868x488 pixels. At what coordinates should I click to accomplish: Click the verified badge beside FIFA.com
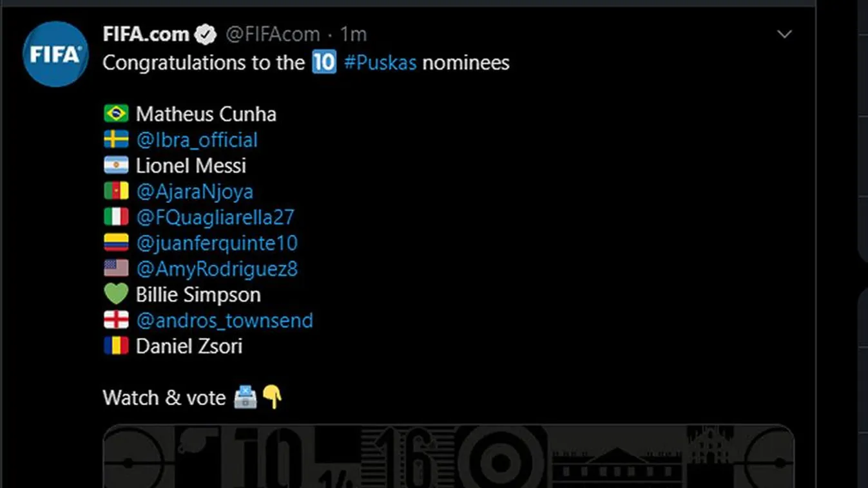pos(206,35)
